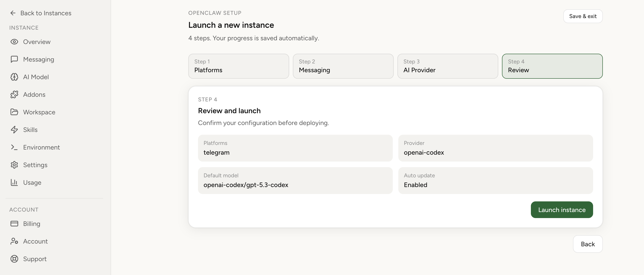This screenshot has height=275, width=644.
Task: Click the Settings gear icon
Action: (14, 165)
